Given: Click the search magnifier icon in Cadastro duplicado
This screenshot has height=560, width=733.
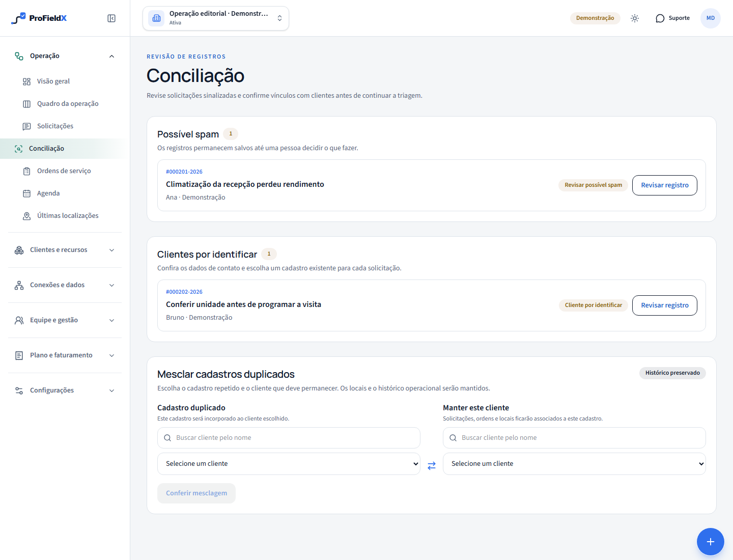Looking at the screenshot, I should point(167,438).
